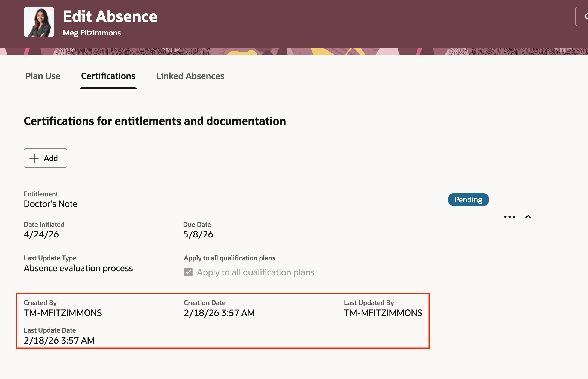This screenshot has width=588, height=379.
Task: Click Absence evaluation process text
Action: [x=78, y=268]
